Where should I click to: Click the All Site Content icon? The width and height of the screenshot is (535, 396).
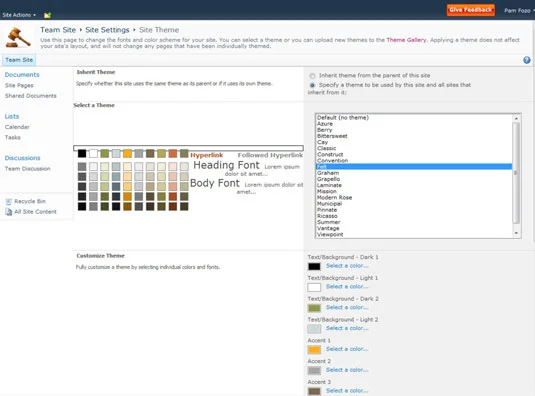pyautogui.click(x=9, y=212)
